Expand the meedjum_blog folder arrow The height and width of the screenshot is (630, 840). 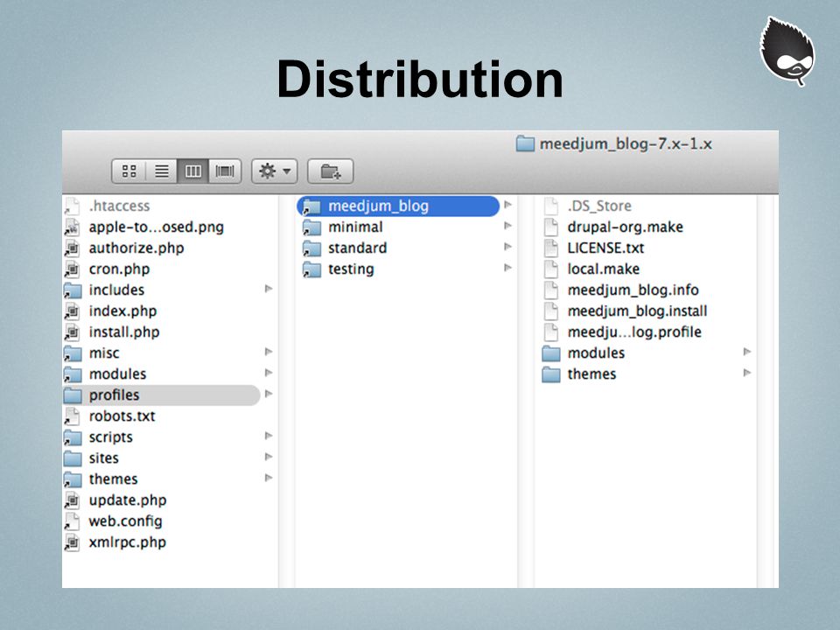(507, 205)
